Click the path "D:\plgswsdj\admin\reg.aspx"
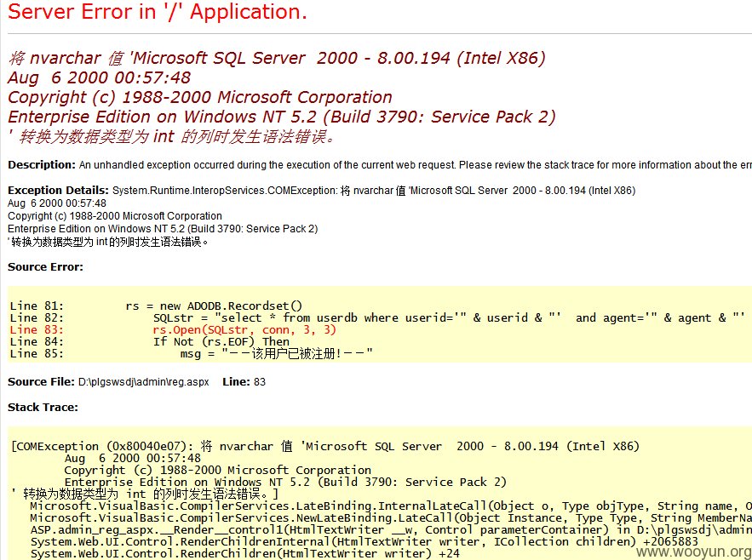 click(144, 382)
